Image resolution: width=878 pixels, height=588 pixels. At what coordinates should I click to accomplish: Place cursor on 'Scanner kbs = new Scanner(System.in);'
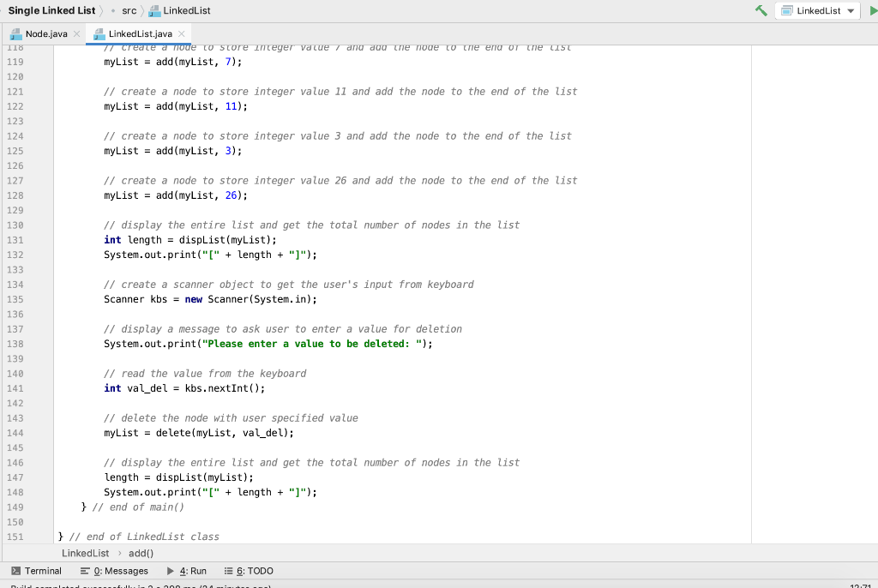(x=210, y=300)
